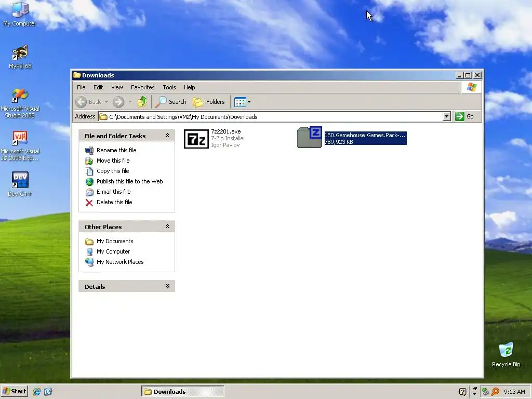The height and width of the screenshot is (399, 532).
Task: Open the File menu
Action: (81, 87)
